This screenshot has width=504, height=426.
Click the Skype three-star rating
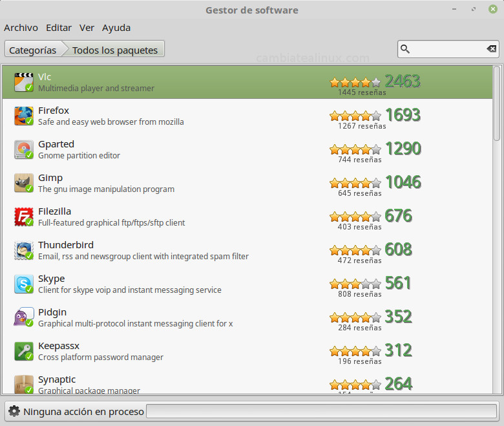tap(355, 284)
